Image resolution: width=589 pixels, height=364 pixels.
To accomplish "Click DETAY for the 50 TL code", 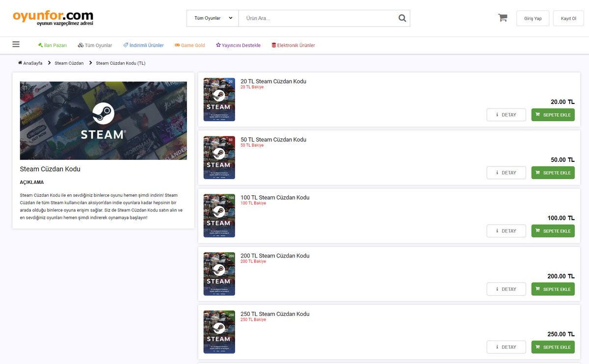I will coord(506,173).
